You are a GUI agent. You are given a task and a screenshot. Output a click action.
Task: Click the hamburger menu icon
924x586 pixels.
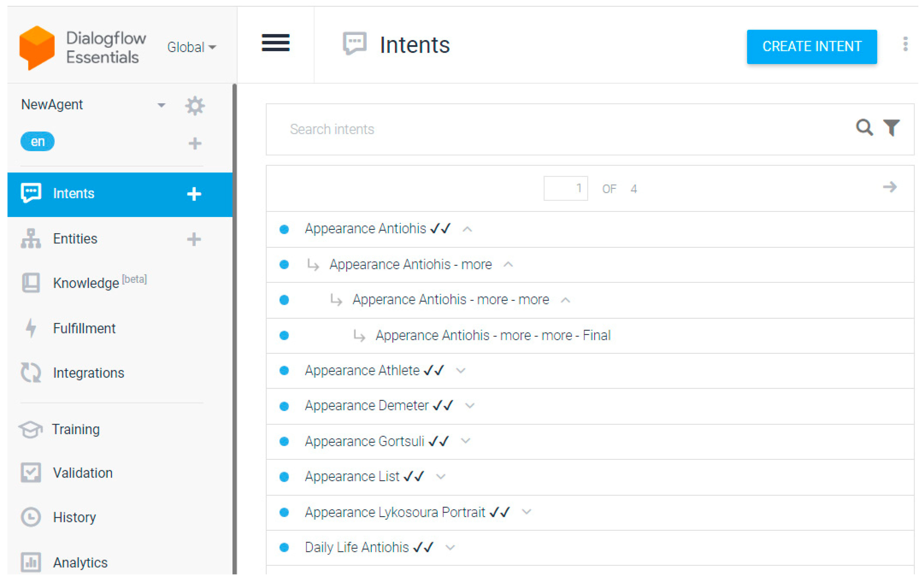(x=276, y=43)
